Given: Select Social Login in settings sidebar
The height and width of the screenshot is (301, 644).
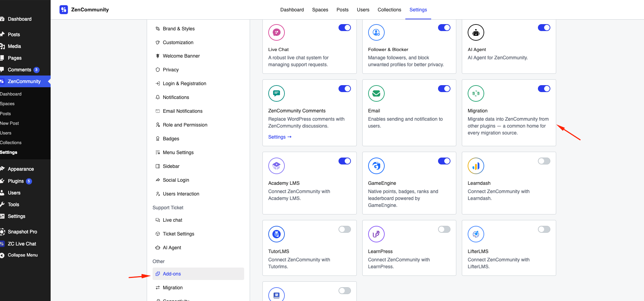Looking at the screenshot, I should pos(198,180).
